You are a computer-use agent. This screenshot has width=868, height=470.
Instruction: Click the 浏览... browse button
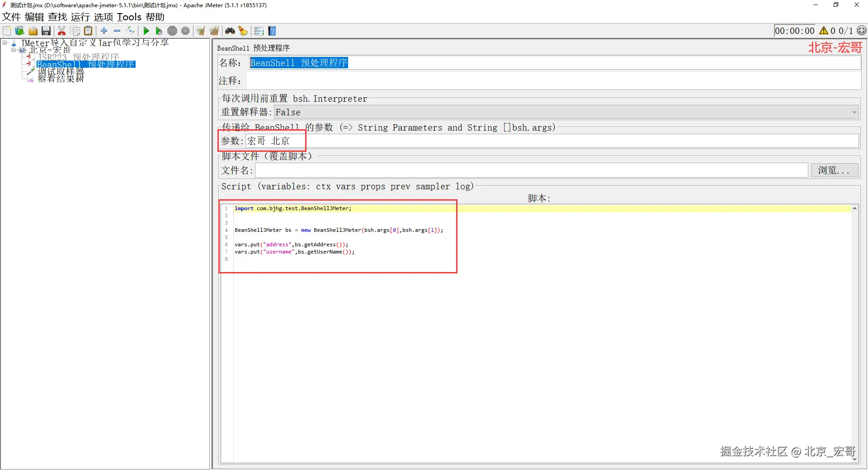[835, 170]
